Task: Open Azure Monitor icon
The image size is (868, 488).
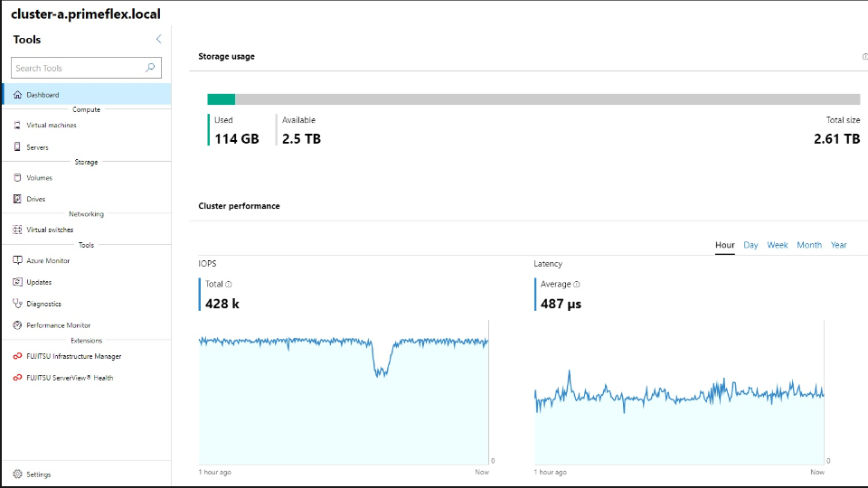Action: pyautogui.click(x=17, y=260)
